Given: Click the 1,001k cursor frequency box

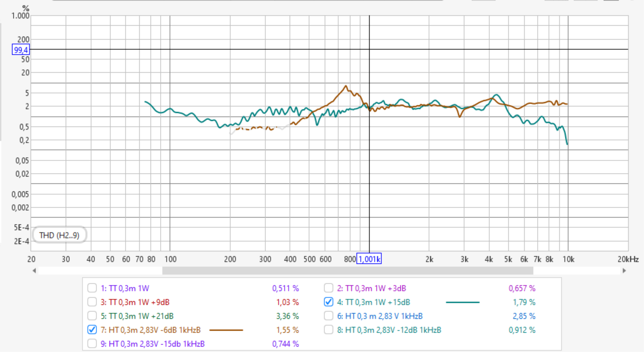Looking at the screenshot, I should click(369, 259).
